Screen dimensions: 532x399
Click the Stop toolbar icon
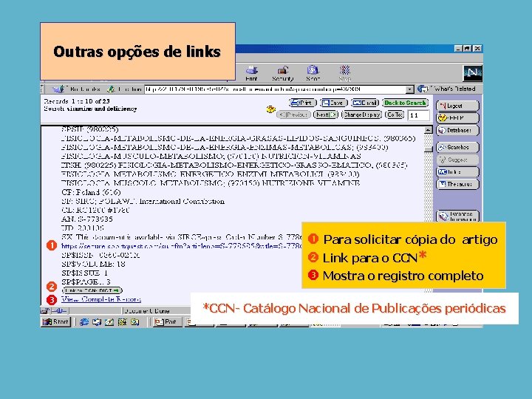(x=345, y=73)
